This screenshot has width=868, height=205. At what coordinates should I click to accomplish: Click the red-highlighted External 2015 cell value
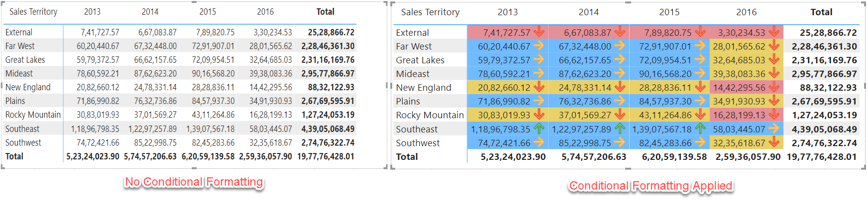(x=667, y=33)
